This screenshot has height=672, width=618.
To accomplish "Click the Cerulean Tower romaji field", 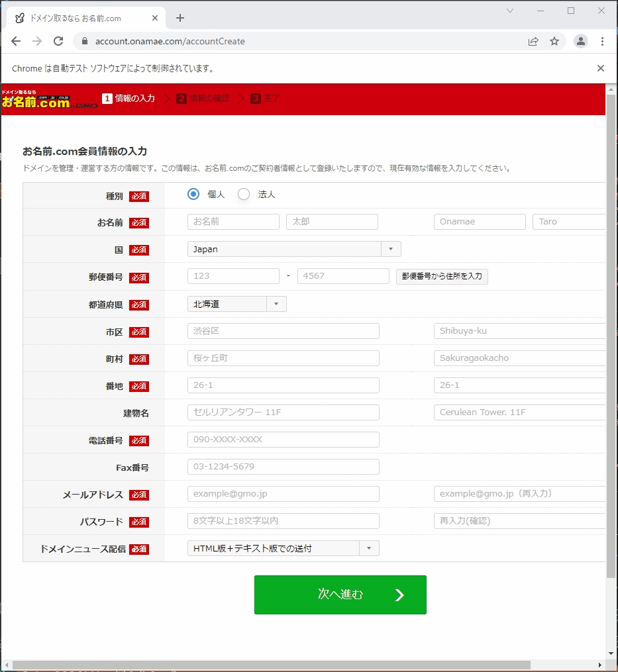I will point(519,412).
